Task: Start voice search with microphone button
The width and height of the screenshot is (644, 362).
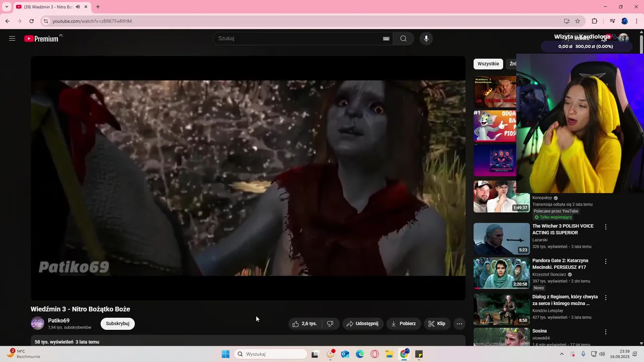Action: click(426, 39)
